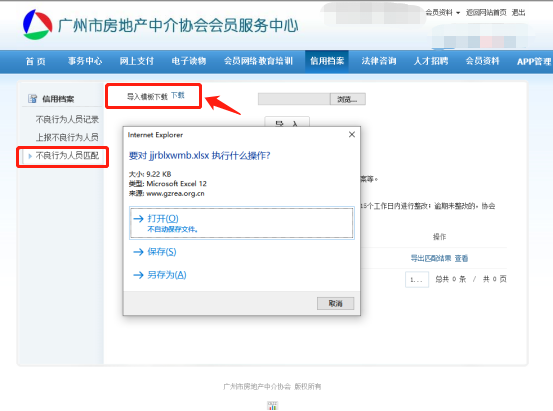
Task: Click the 信用档案 sidebar header icon
Action: click(x=32, y=99)
